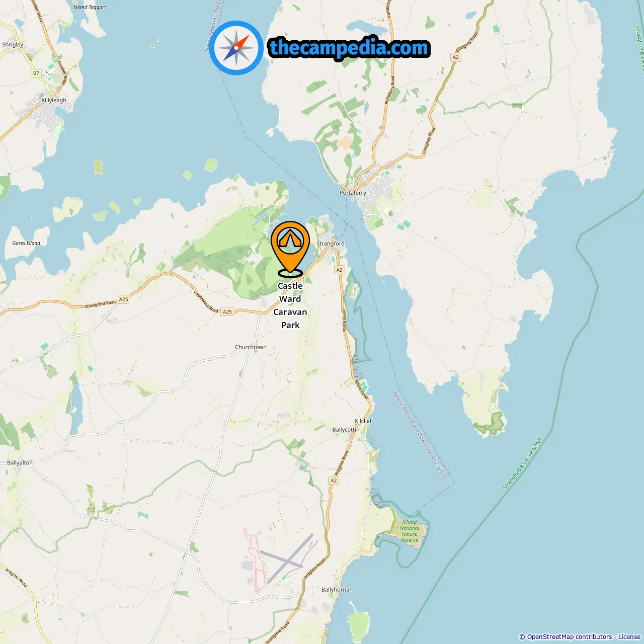Click the Killyleagh town label
This screenshot has height=644, width=644.
pyautogui.click(x=54, y=100)
